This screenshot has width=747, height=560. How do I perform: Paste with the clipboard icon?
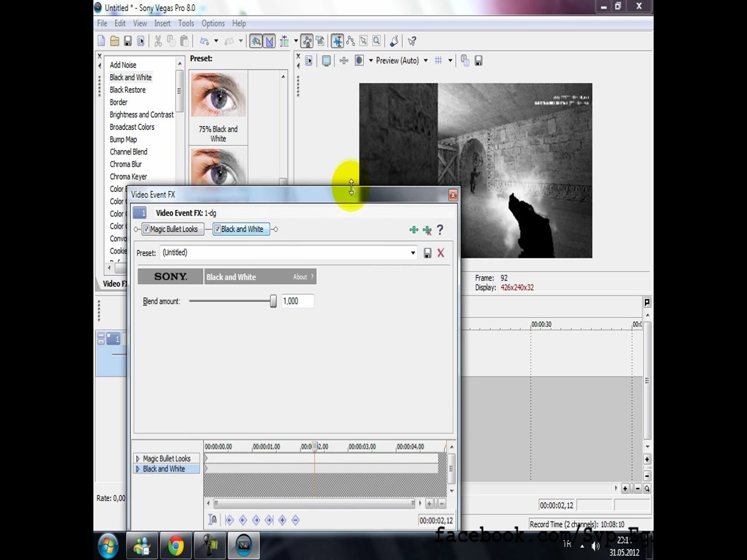184,41
